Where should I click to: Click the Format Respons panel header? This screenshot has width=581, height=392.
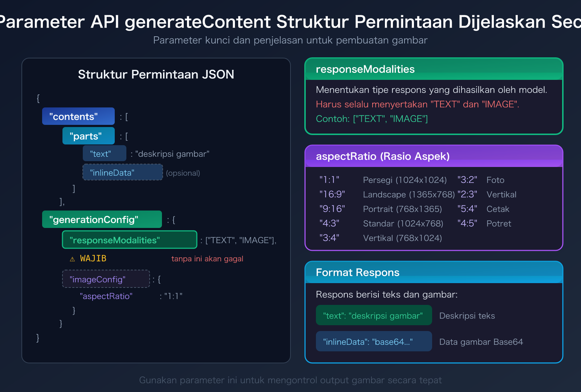(x=357, y=272)
